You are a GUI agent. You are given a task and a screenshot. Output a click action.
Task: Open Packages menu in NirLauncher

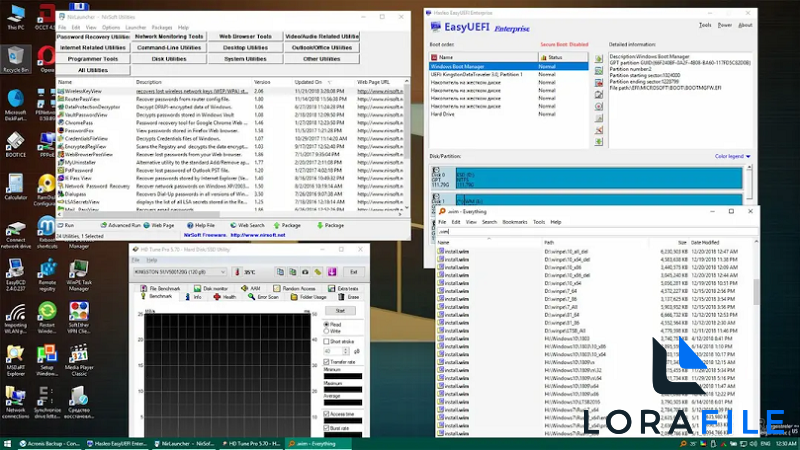point(162,28)
